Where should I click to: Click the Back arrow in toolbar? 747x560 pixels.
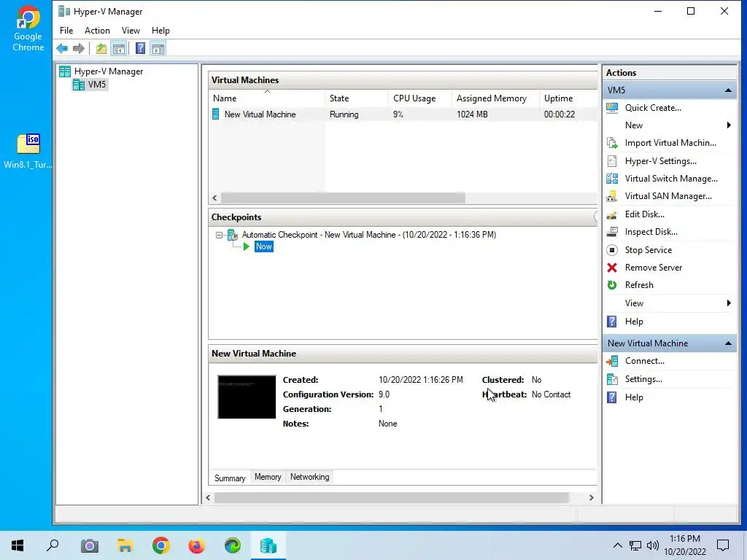click(x=62, y=48)
